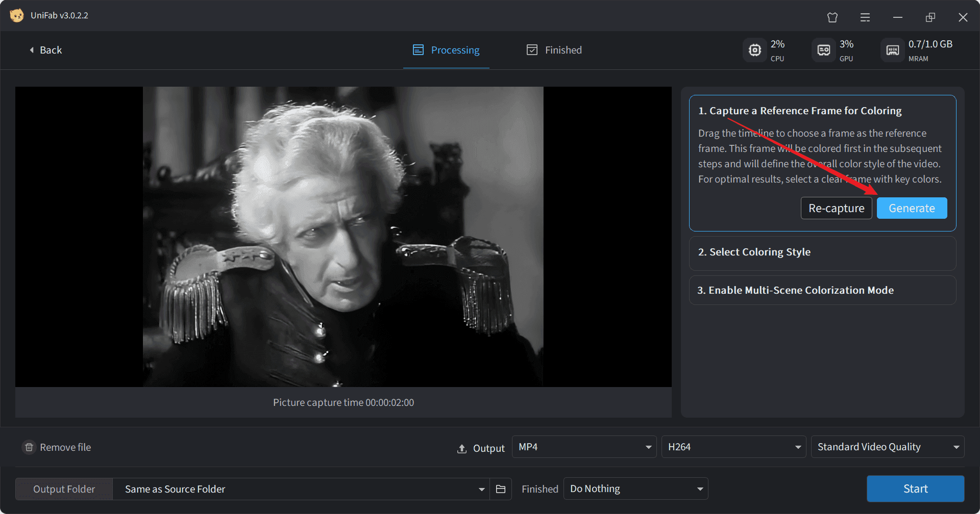Click the Re-capture button
Viewport: 980px width, 514px height.
click(837, 208)
